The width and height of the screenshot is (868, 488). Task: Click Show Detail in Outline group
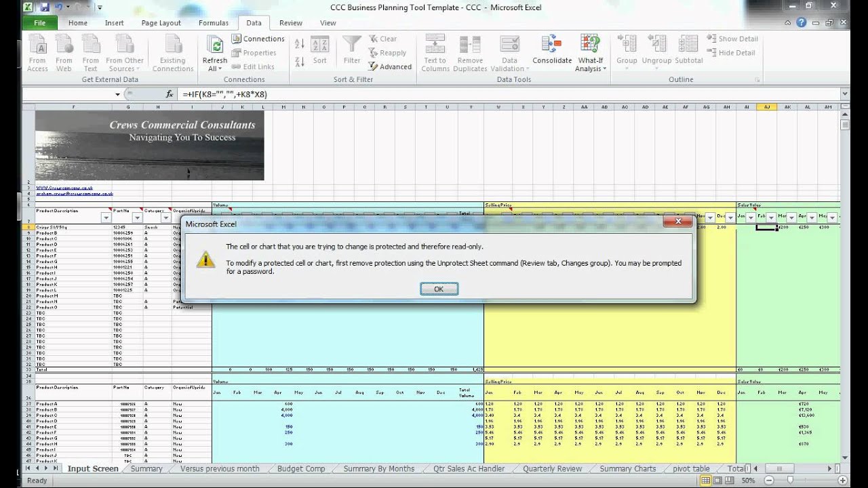732,39
